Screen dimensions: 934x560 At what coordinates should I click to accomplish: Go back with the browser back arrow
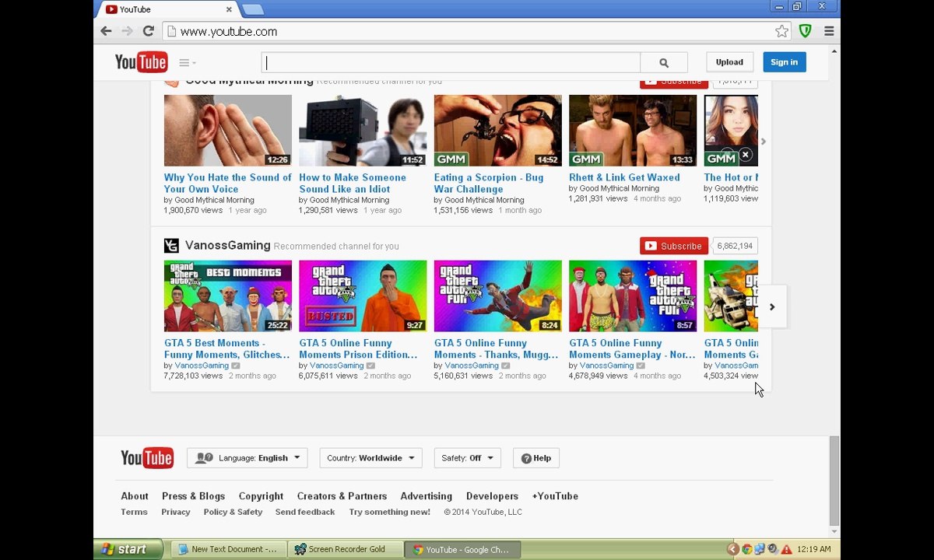click(106, 31)
